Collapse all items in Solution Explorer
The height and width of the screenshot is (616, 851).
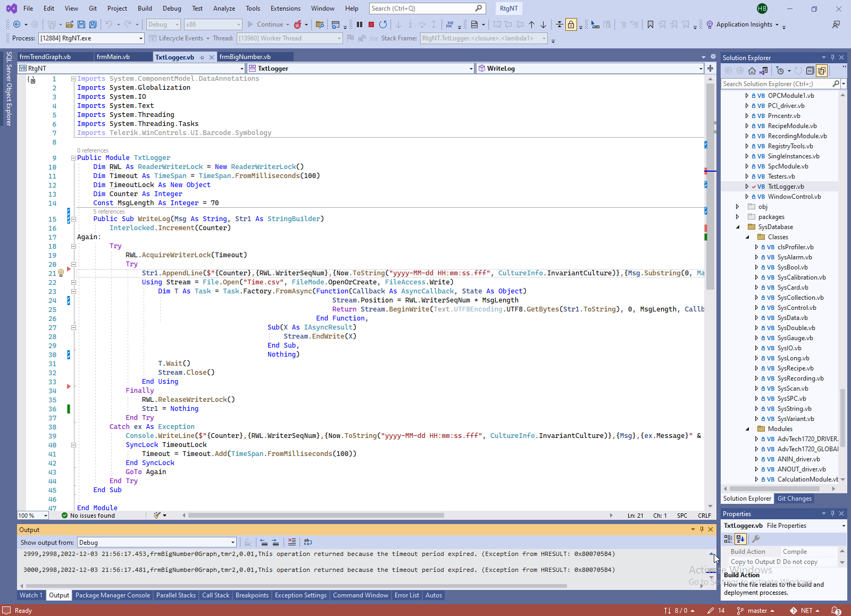(810, 71)
